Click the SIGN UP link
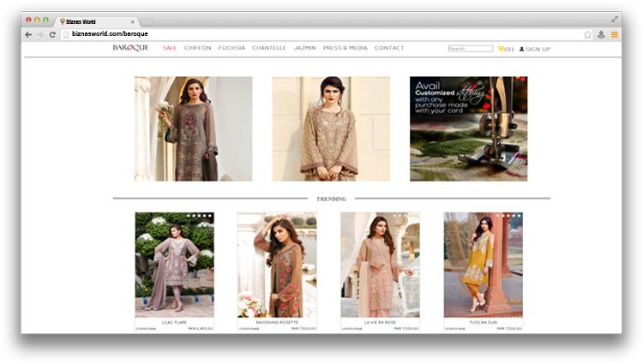 tap(538, 49)
